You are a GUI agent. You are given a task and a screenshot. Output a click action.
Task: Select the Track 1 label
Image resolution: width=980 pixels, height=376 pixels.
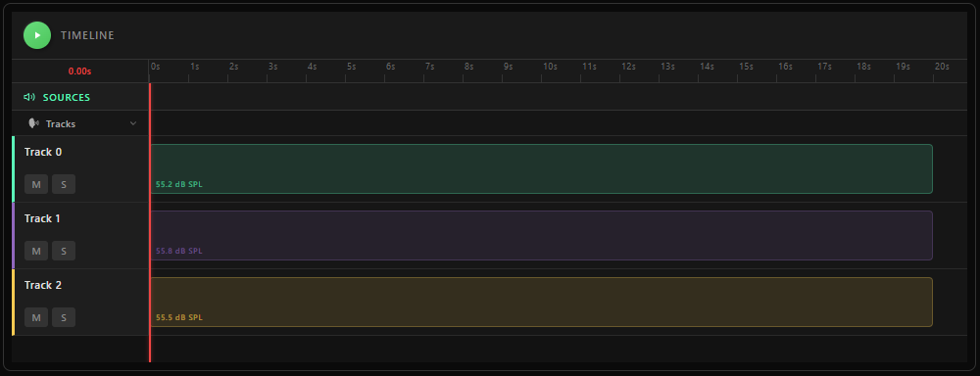(x=42, y=218)
